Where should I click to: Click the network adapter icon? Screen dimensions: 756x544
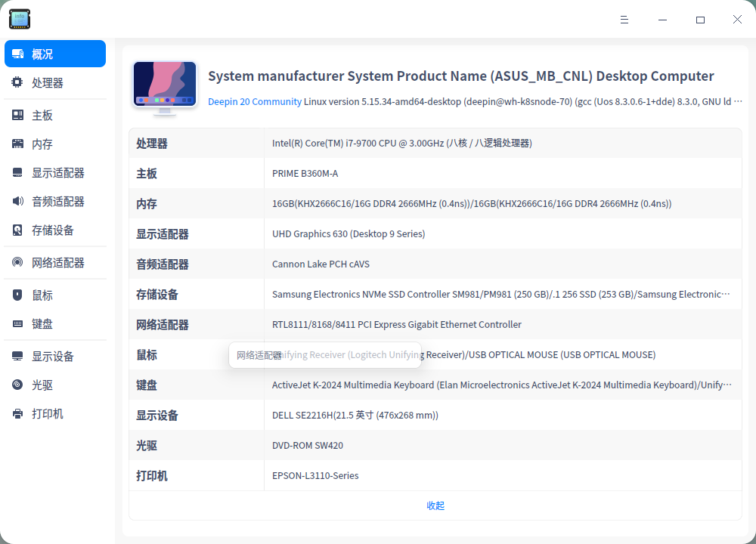pos(17,262)
